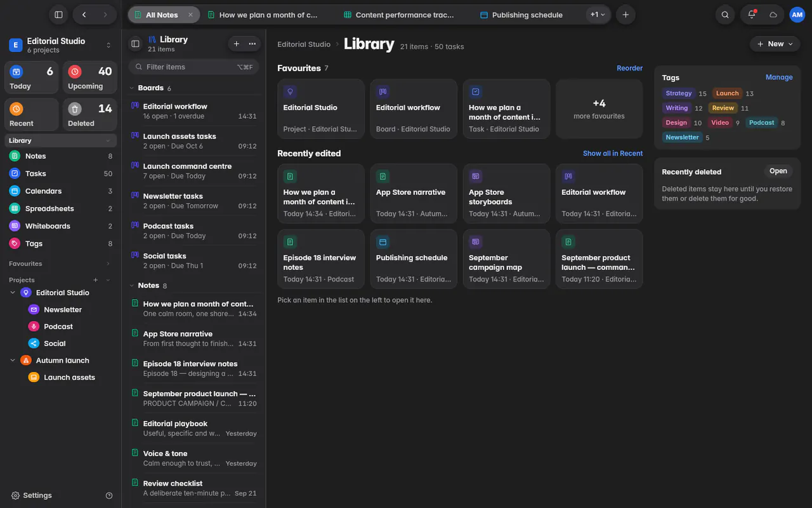Collapse the Notes group in list
Screen dimensions: 812x508
132,286
